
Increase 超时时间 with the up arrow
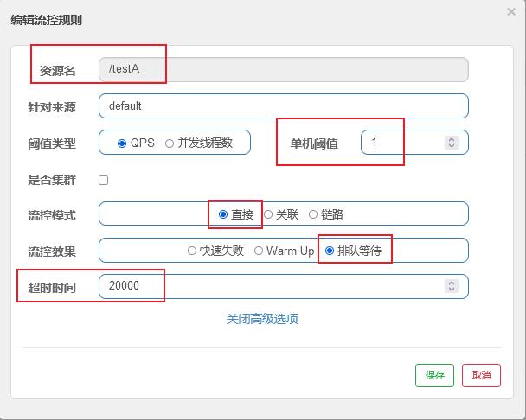pos(451,283)
